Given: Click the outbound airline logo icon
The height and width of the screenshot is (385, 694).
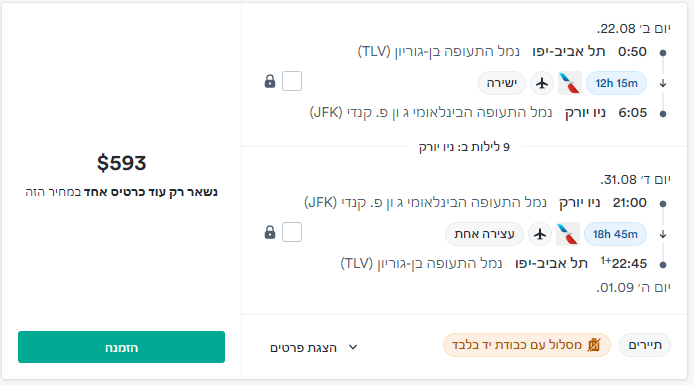Looking at the screenshot, I should [569, 83].
